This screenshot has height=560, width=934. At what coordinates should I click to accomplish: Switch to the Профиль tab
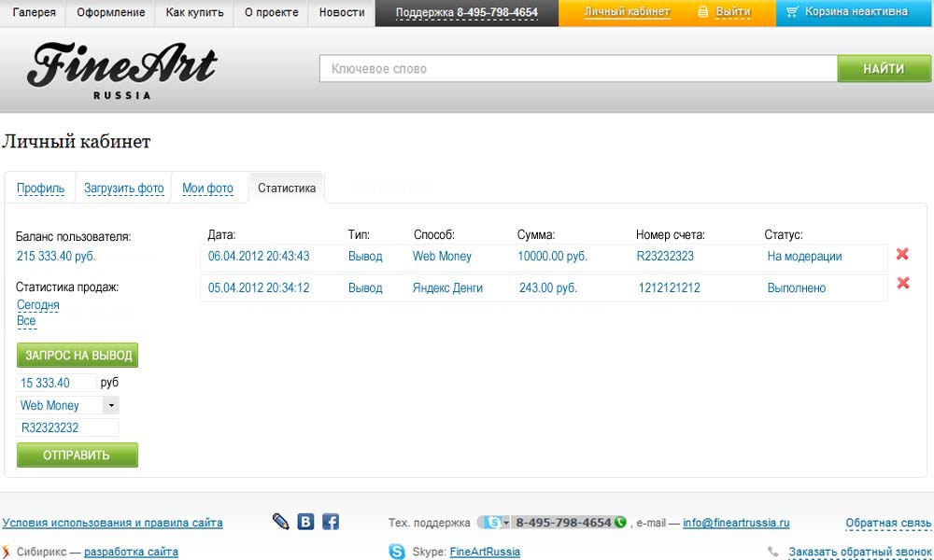[x=40, y=189]
